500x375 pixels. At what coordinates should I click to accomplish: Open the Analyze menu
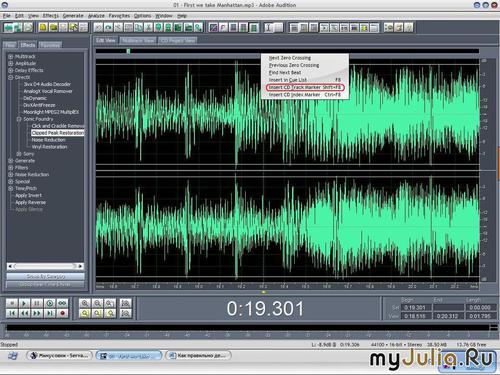pos(96,16)
